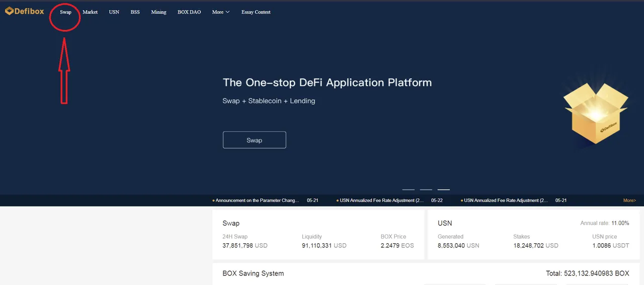Click the BOX Saving System heading

point(253,273)
